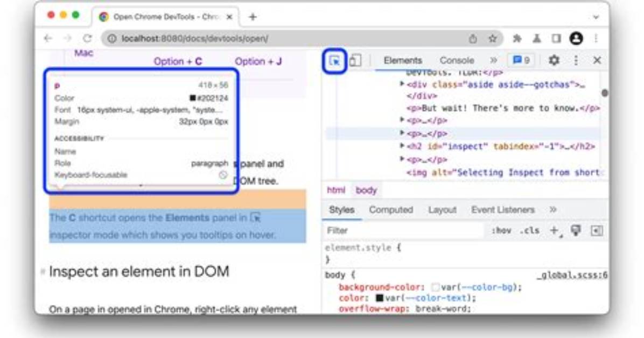Open the background-color swatch picker

click(x=436, y=287)
